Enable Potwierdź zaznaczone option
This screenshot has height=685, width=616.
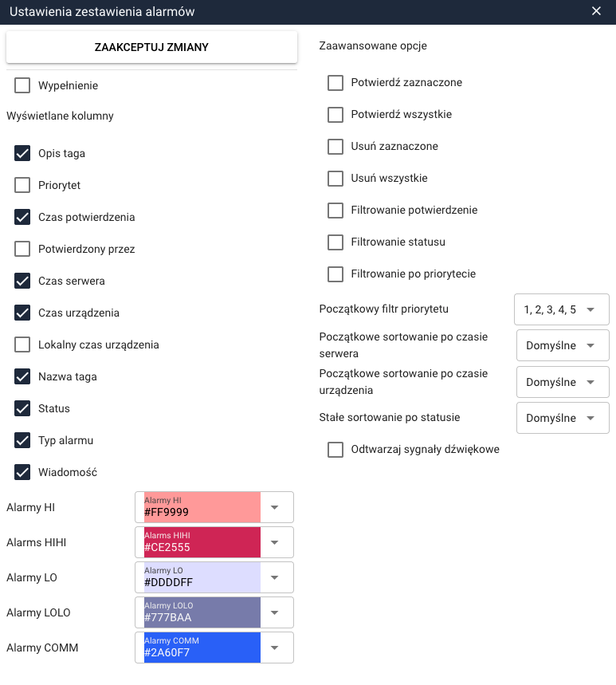pos(335,82)
